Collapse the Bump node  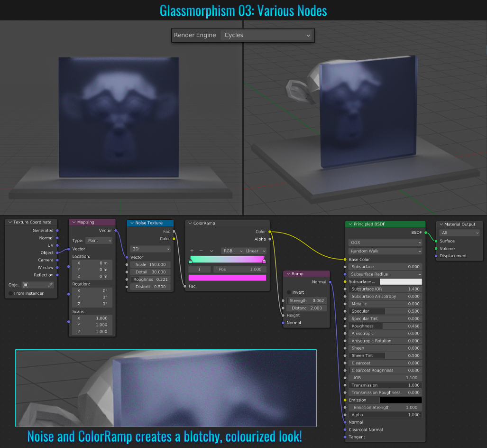[x=288, y=273]
